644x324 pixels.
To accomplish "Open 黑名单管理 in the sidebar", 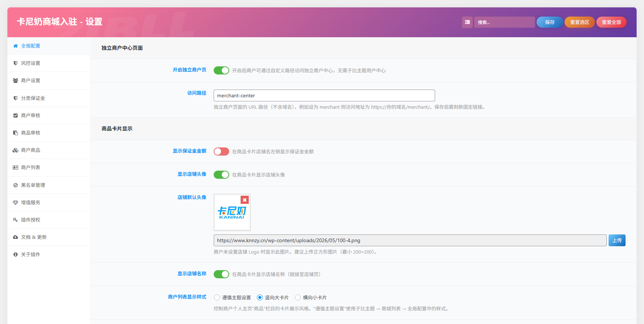I will click(x=49, y=185).
